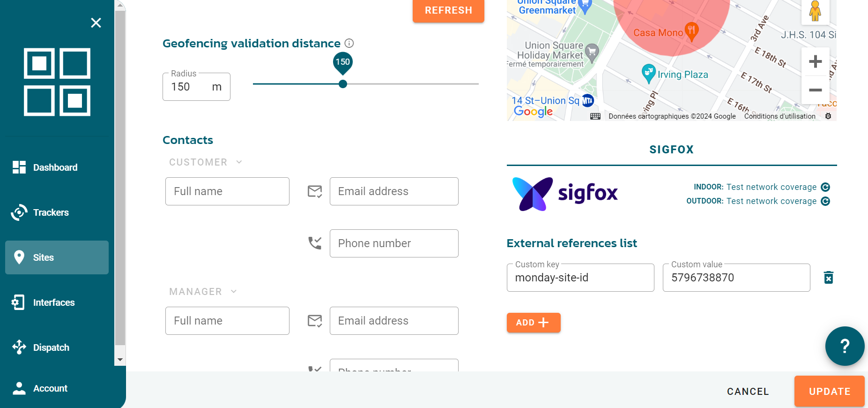
Task: Click the customer Email address field
Action: point(394,191)
